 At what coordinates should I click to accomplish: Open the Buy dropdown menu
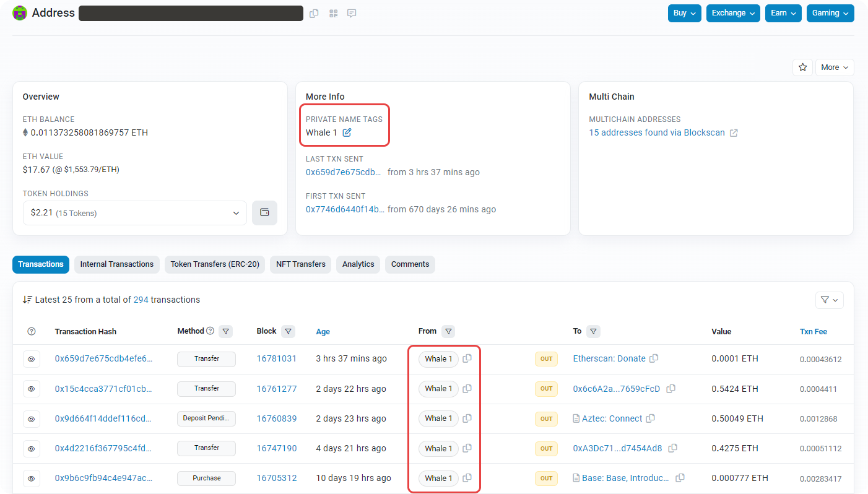tap(684, 13)
